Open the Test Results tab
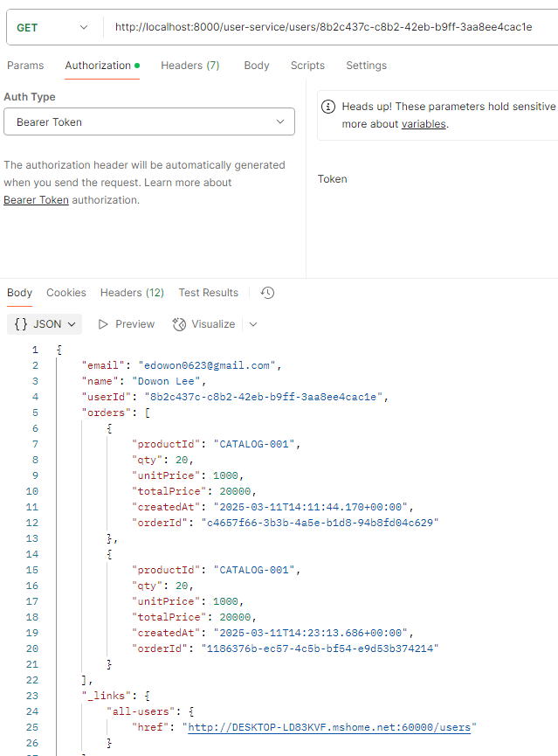This screenshot has height=756, width=558. pos(208,293)
